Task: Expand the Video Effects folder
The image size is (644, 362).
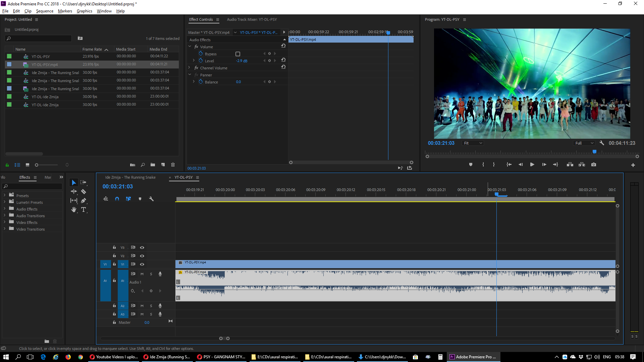Action: point(4,222)
